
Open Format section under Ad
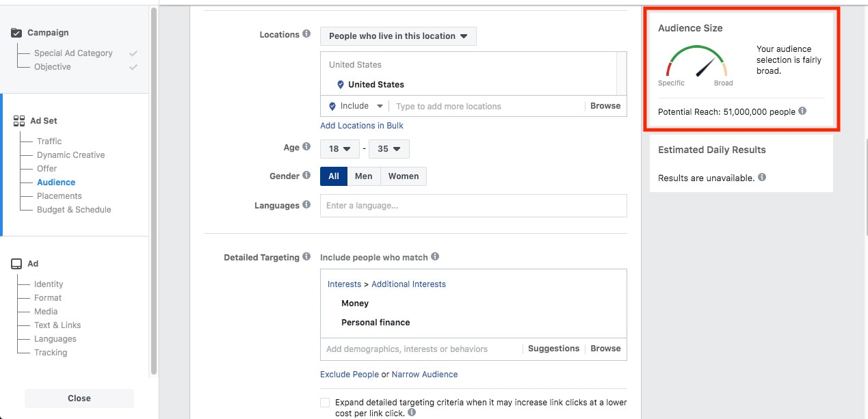click(48, 297)
